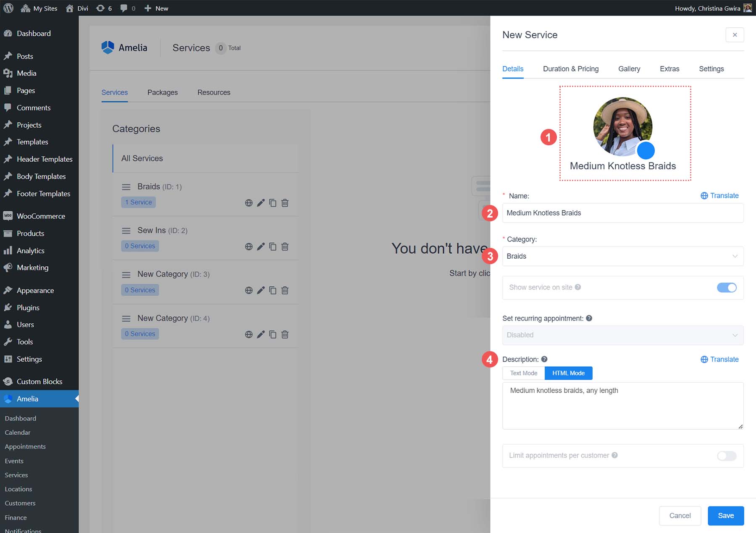Toggle off Show service on site switch

click(x=727, y=288)
